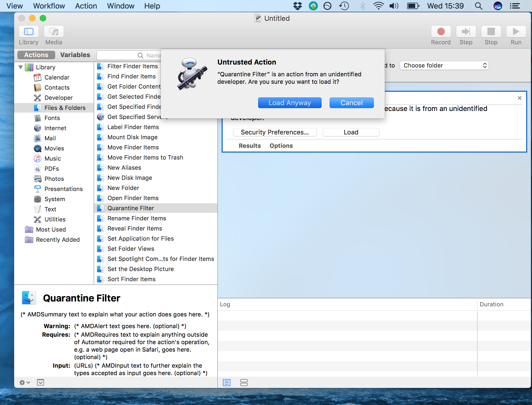
Task: Click Load Anyway in the dialog
Action: (290, 103)
